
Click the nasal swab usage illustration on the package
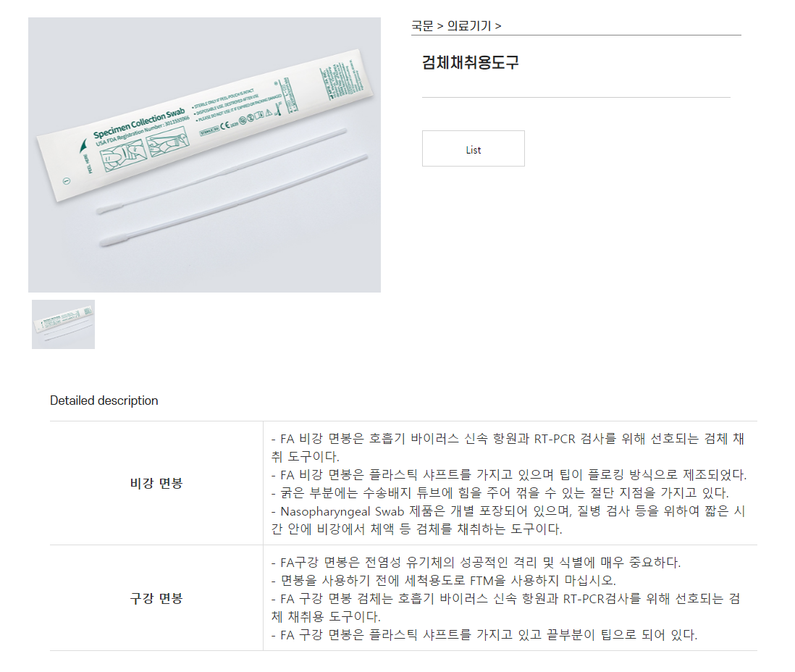(x=125, y=156)
